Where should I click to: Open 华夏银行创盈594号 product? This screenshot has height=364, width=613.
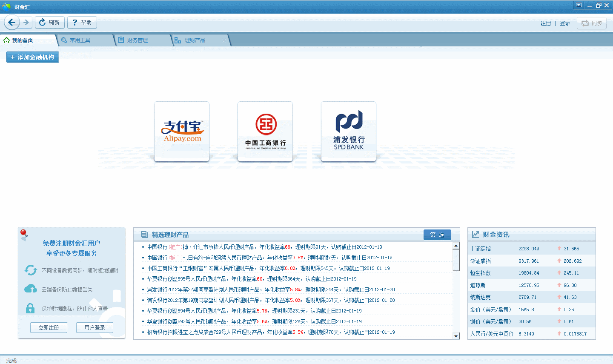(x=254, y=311)
